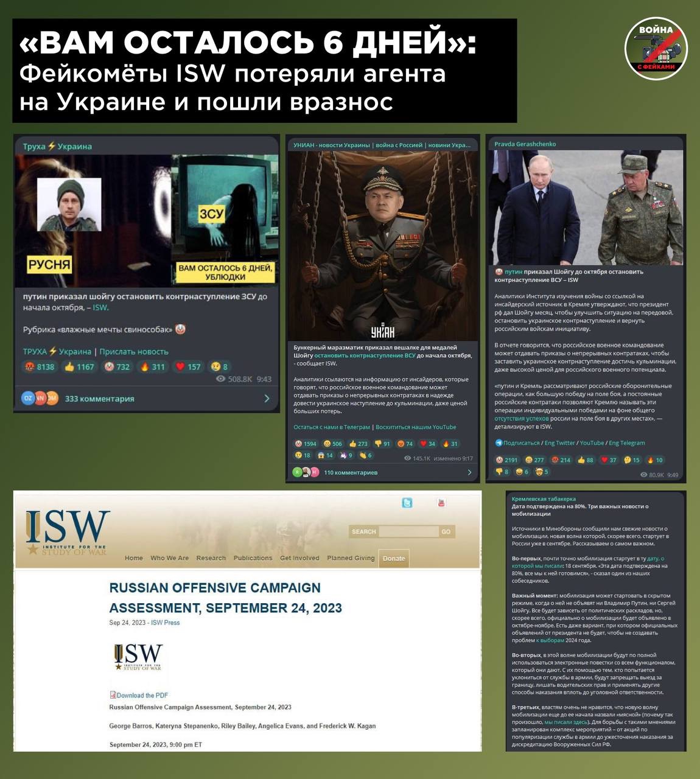The width and height of the screenshot is (700, 779).
Task: Click the laughing 506 reaction on the УНИАН post
Action: [333, 444]
